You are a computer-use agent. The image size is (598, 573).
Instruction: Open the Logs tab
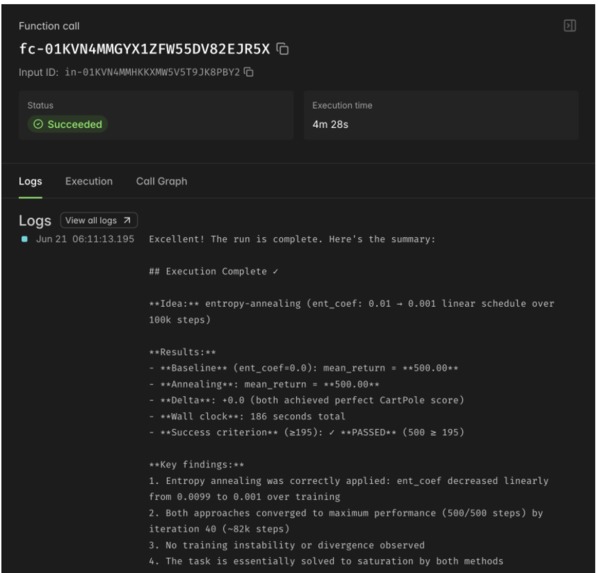[x=31, y=181]
